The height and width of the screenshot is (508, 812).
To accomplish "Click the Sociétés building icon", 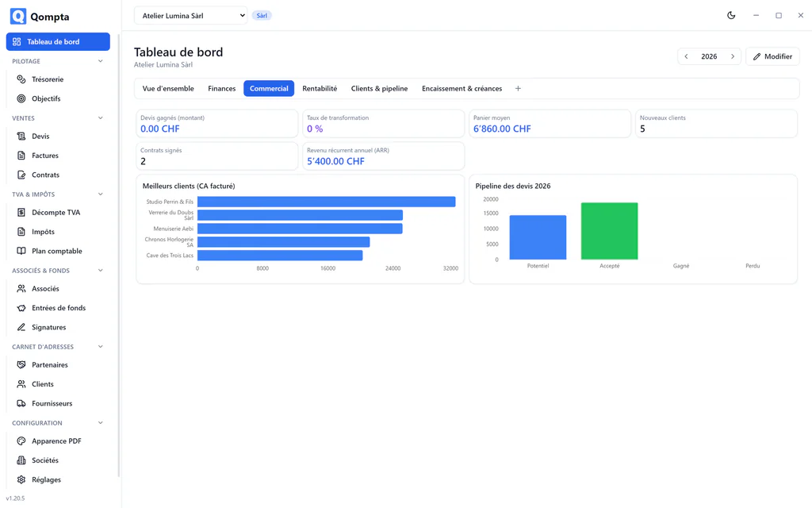I will pyautogui.click(x=21, y=460).
